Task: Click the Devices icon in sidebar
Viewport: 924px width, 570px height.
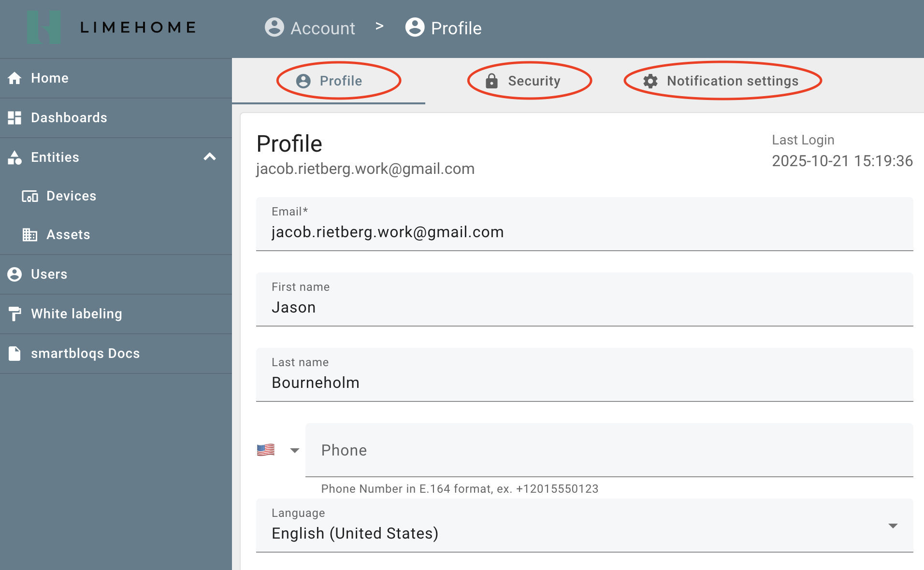Action: point(30,196)
